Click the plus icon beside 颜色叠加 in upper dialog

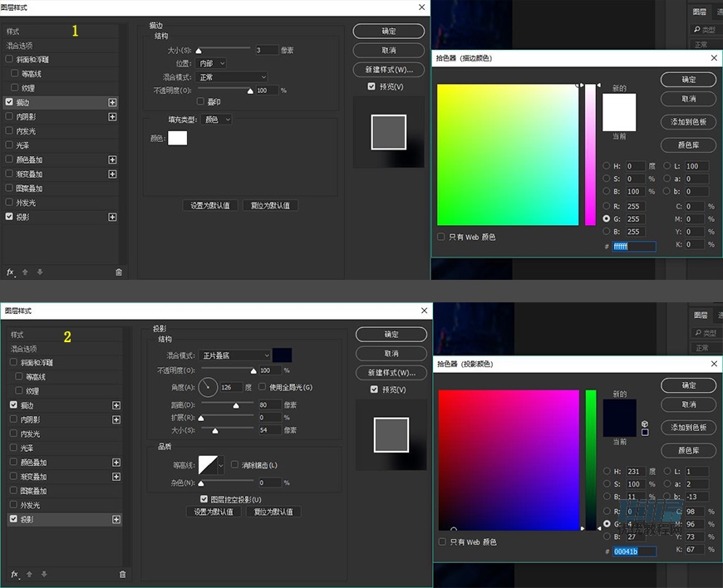(x=112, y=159)
